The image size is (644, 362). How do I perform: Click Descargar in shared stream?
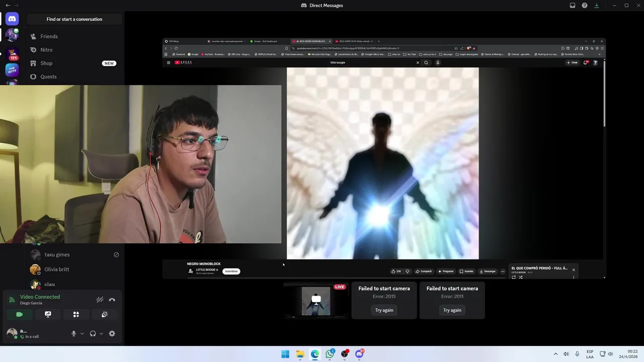click(488, 271)
